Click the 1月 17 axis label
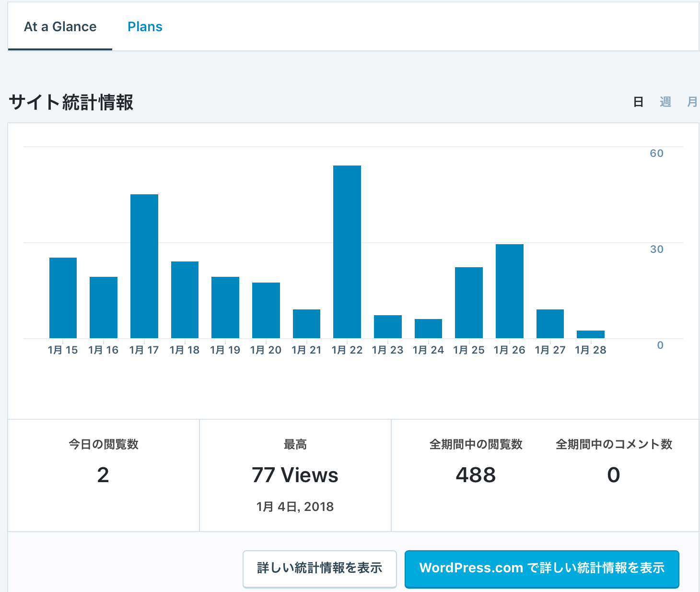The width and height of the screenshot is (700, 592). (x=144, y=350)
